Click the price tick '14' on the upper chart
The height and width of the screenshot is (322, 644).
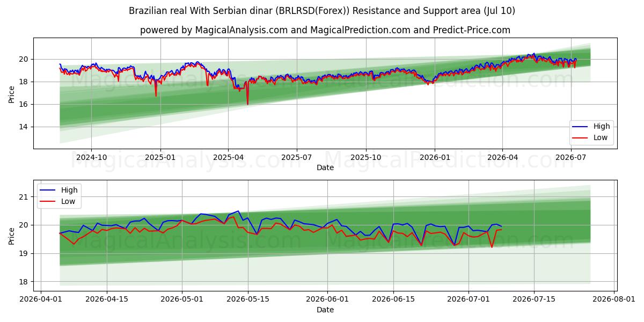[25, 127]
